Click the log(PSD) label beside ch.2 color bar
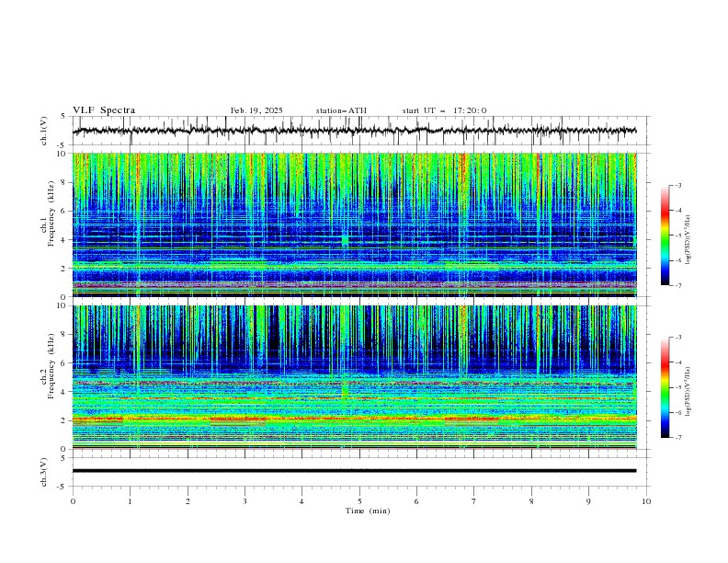The image size is (728, 563). pos(688,391)
